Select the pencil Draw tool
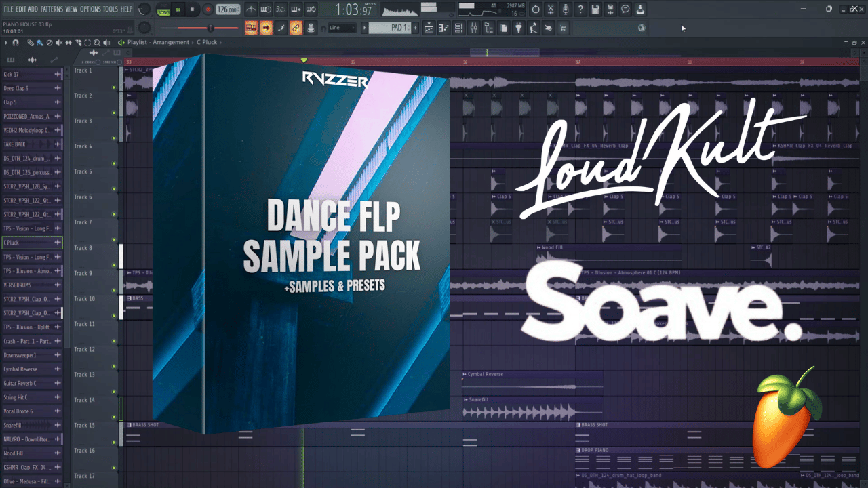The image size is (868, 488). (31, 43)
